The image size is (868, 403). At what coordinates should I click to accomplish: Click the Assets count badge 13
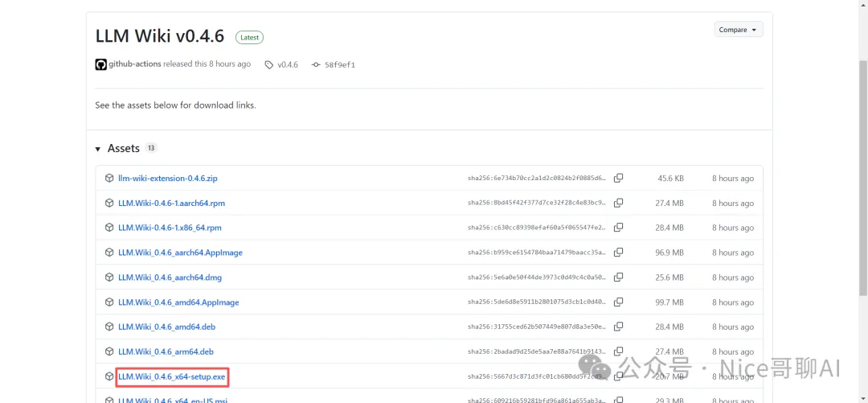(151, 148)
